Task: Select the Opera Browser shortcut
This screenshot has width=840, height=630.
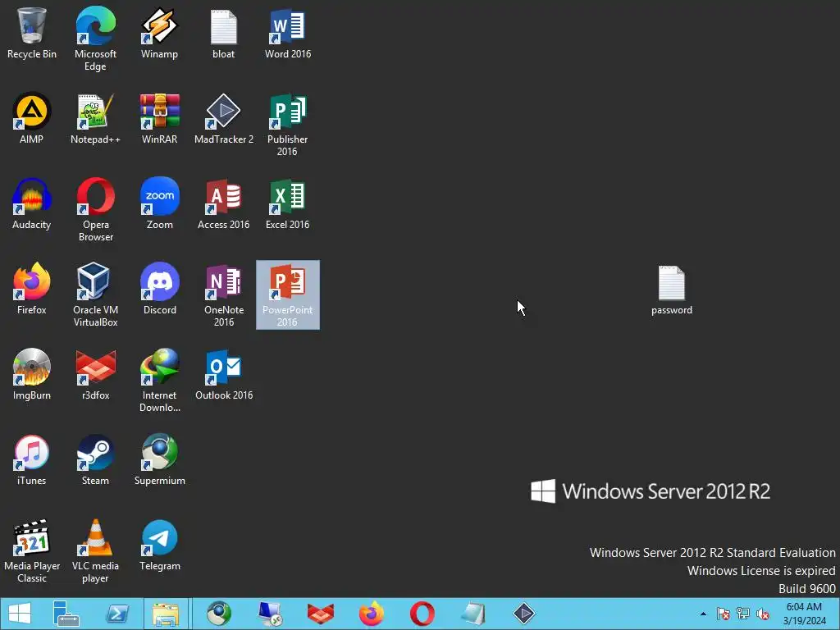Action: [x=95, y=209]
